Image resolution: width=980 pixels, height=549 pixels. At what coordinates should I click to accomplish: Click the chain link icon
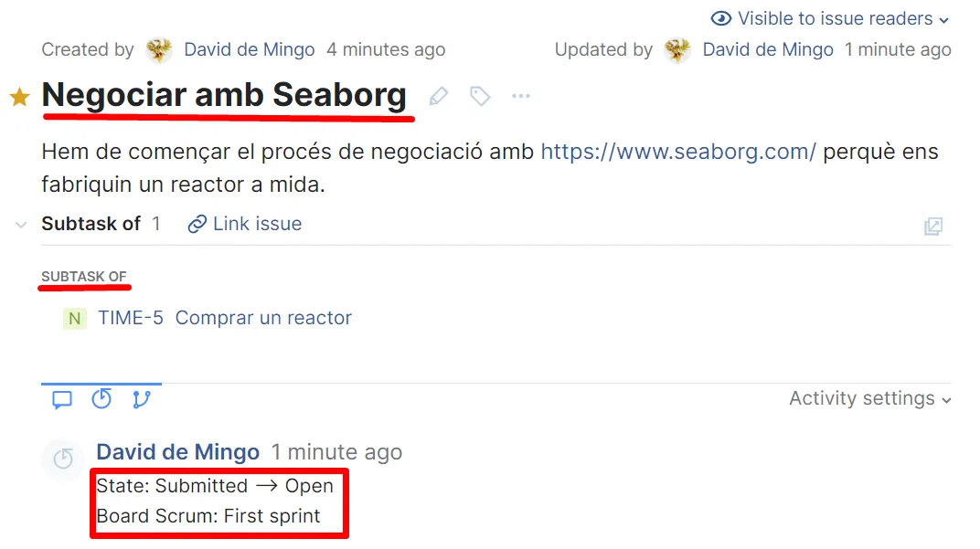[x=197, y=225]
